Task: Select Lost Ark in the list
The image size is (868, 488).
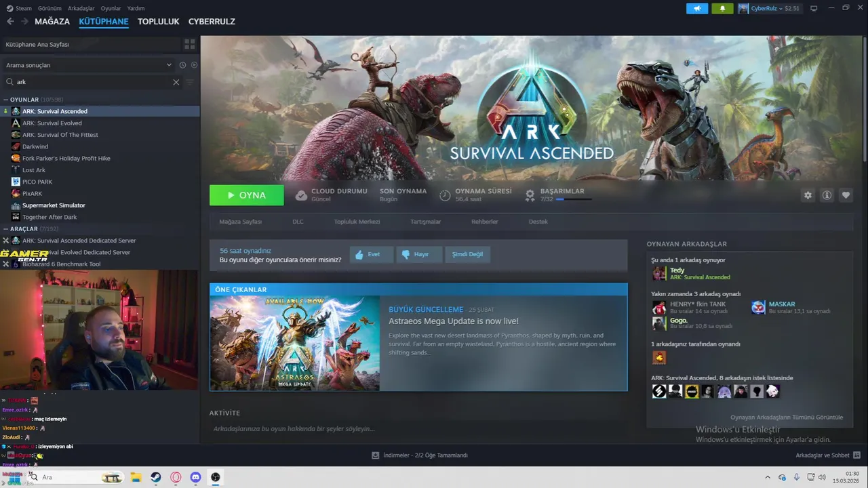Action: 34,170
